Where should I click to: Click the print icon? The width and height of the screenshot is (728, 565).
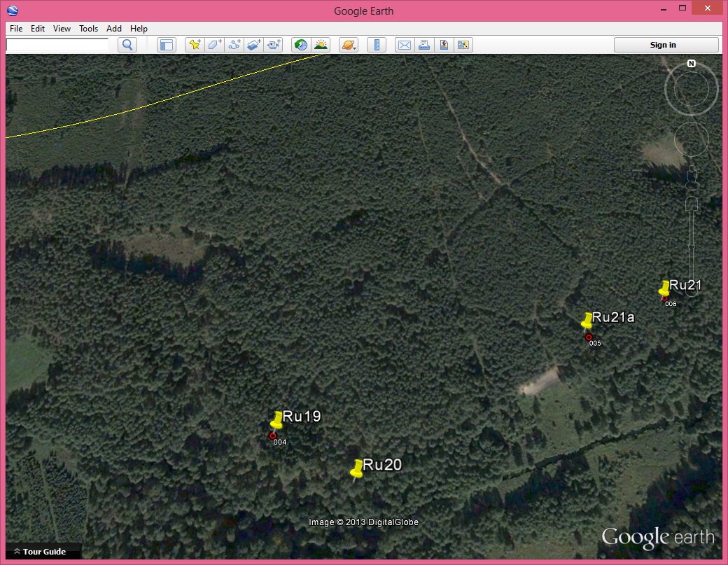click(x=423, y=45)
